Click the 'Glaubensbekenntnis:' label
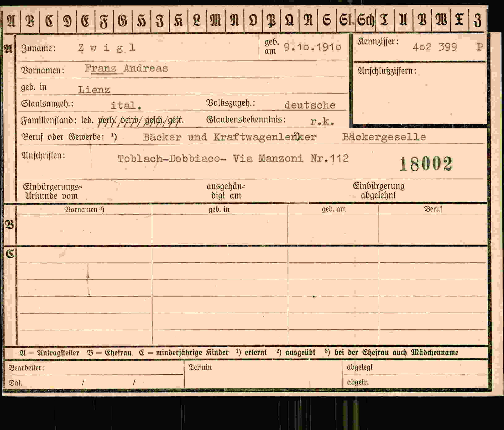 [246, 120]
